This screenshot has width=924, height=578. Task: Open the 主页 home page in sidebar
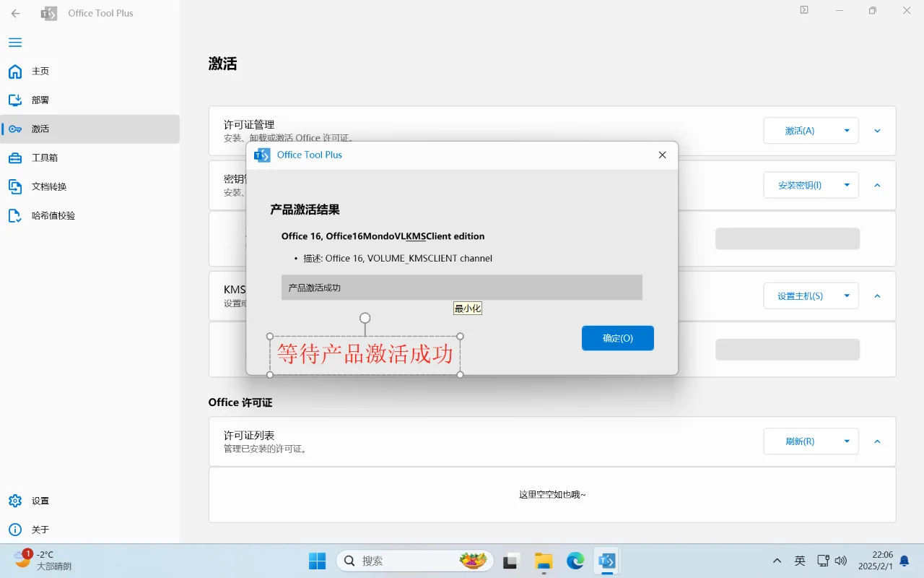pos(40,71)
